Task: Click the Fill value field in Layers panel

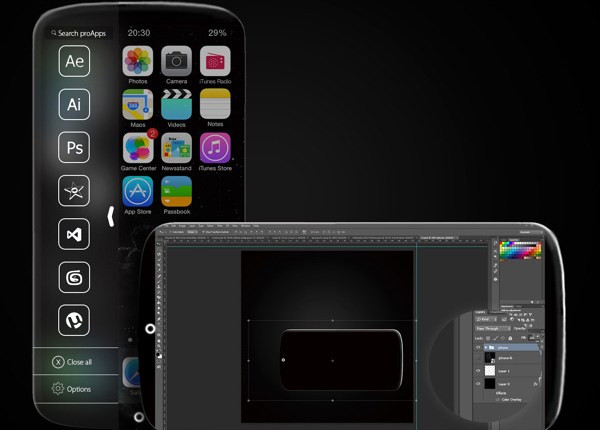Action: (x=532, y=337)
